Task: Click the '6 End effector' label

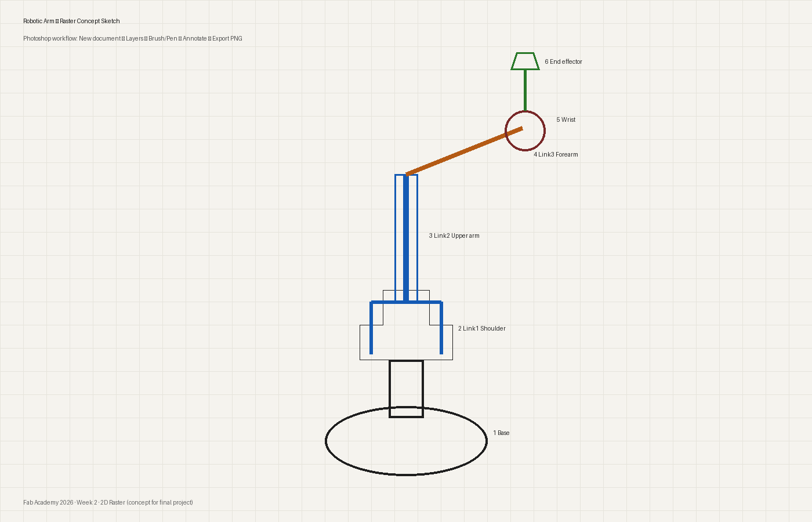Action: tap(563, 61)
